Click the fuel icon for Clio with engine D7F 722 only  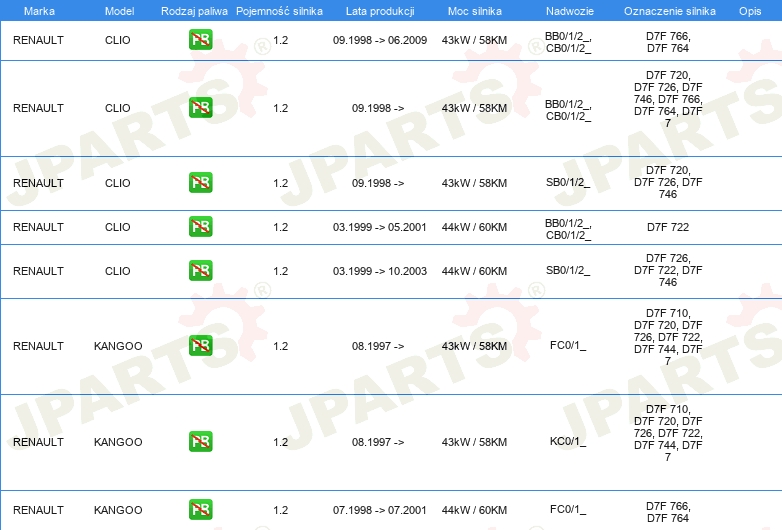click(x=200, y=226)
